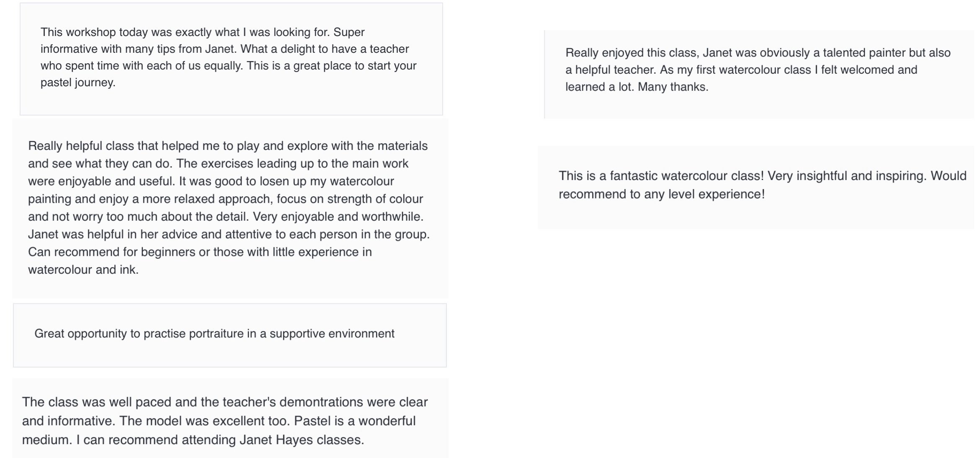Screen dimensions: 980x458
Task: Click the 'talented painter' watercolour review
Action: tap(759, 74)
